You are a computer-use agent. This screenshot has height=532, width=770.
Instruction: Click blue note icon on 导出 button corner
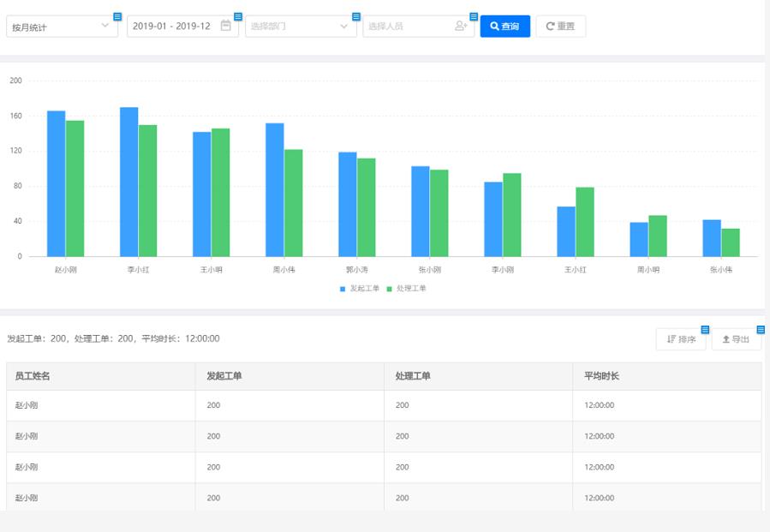(x=761, y=330)
